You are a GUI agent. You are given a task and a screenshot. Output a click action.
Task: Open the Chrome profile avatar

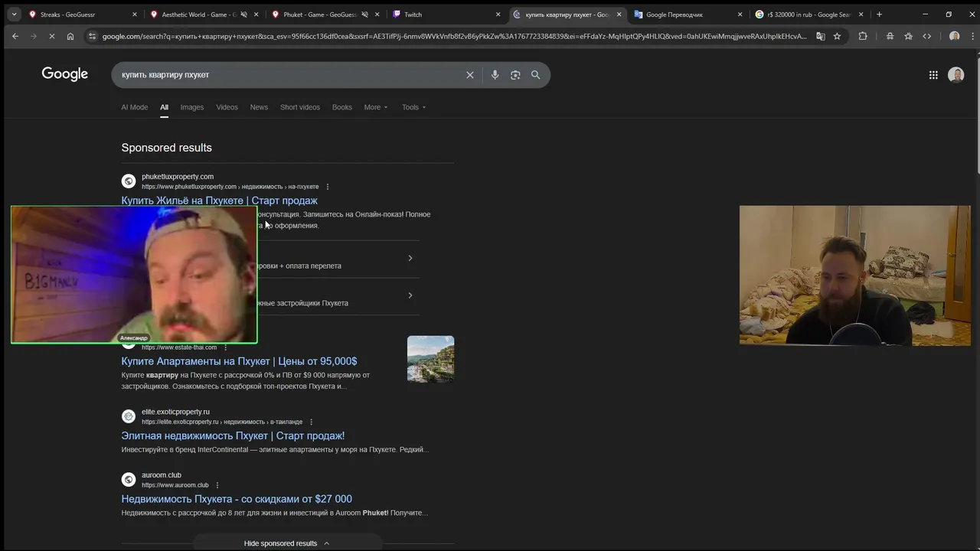(954, 36)
